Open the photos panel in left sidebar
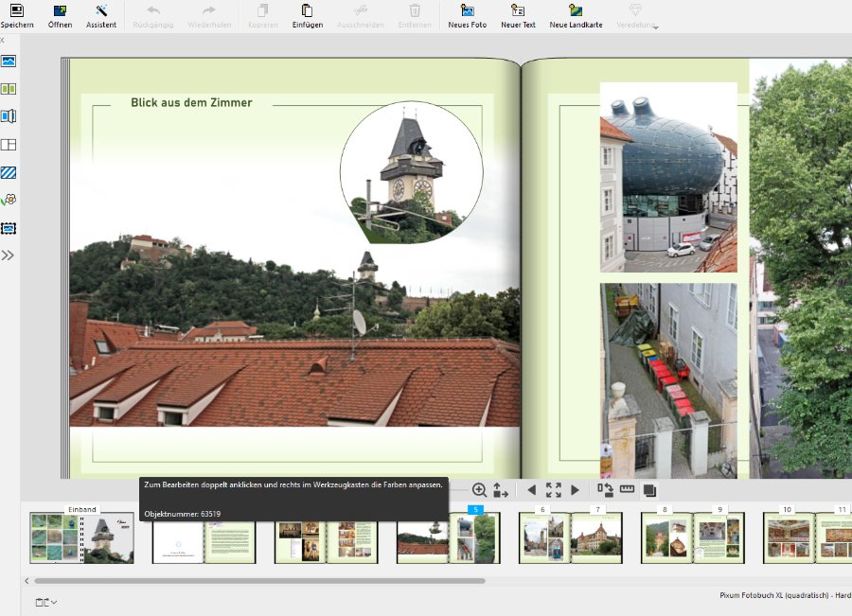Viewport: 852px width, 616px height. click(9, 61)
